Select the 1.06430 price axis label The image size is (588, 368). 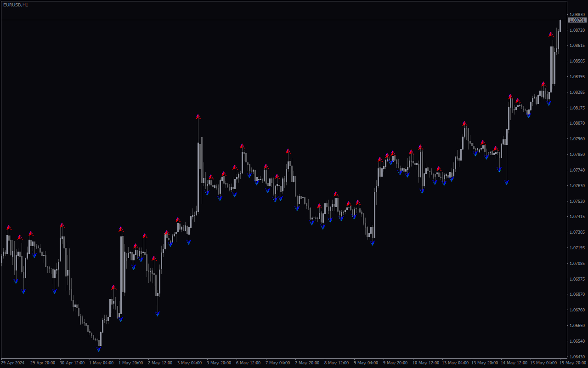click(577, 356)
